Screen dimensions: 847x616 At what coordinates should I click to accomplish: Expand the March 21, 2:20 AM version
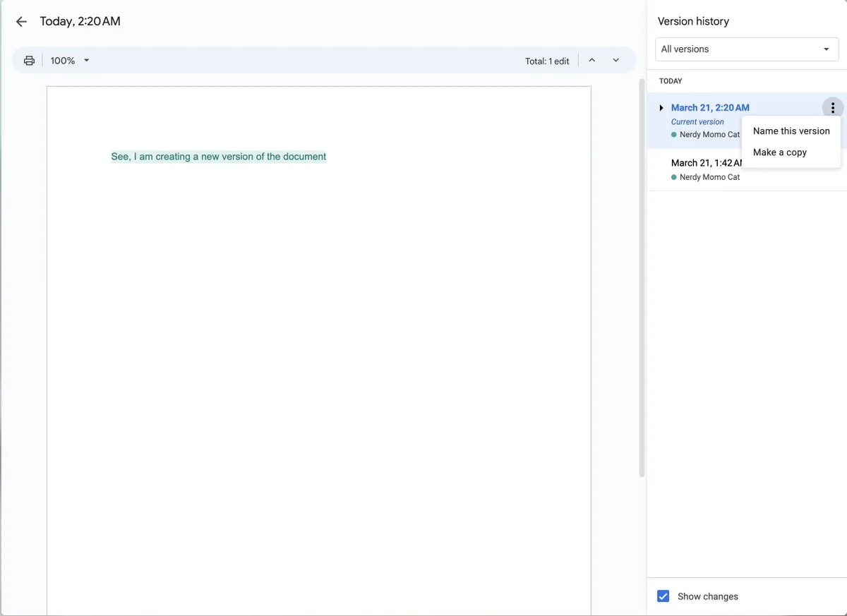(x=661, y=108)
